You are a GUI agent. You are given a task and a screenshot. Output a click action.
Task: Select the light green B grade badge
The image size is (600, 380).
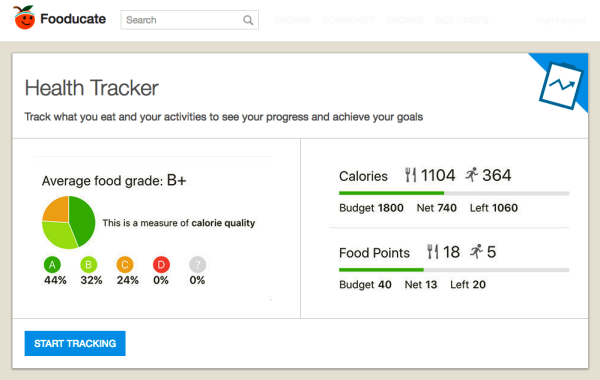(x=88, y=264)
